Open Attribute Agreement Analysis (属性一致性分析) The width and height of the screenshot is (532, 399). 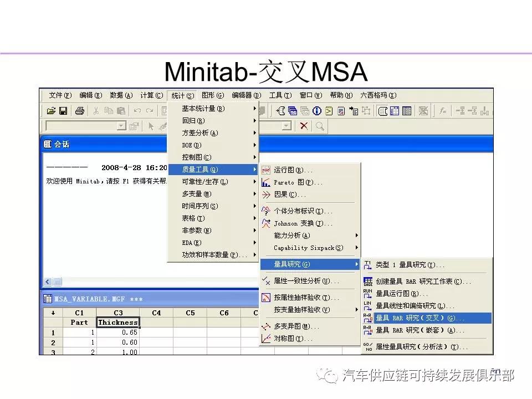[x=309, y=281]
